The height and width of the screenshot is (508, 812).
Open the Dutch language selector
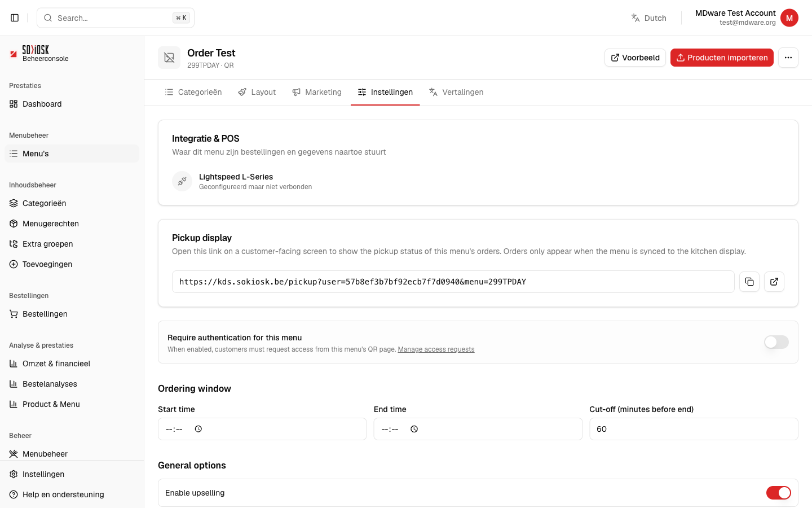pyautogui.click(x=648, y=18)
